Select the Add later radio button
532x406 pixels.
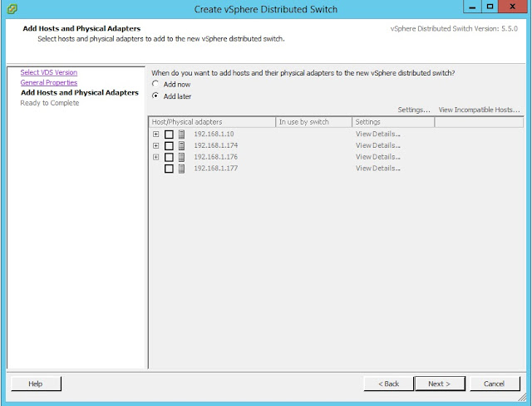click(x=155, y=95)
